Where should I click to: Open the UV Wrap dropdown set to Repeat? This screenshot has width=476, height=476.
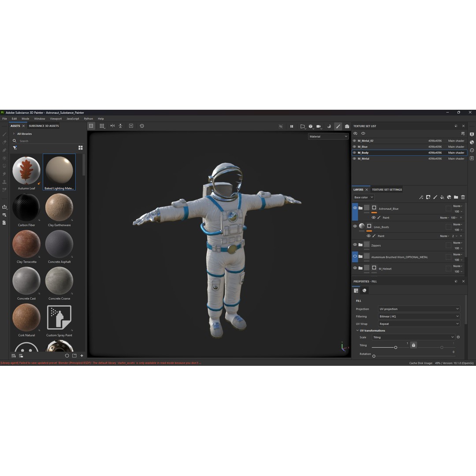tap(418, 324)
